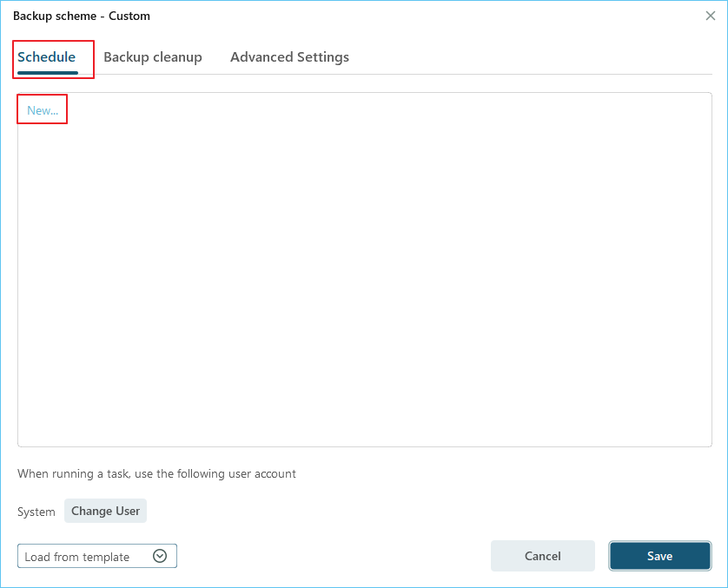Image resolution: width=728 pixels, height=588 pixels.
Task: Expand the Load from template dropdown
Action: (96, 557)
